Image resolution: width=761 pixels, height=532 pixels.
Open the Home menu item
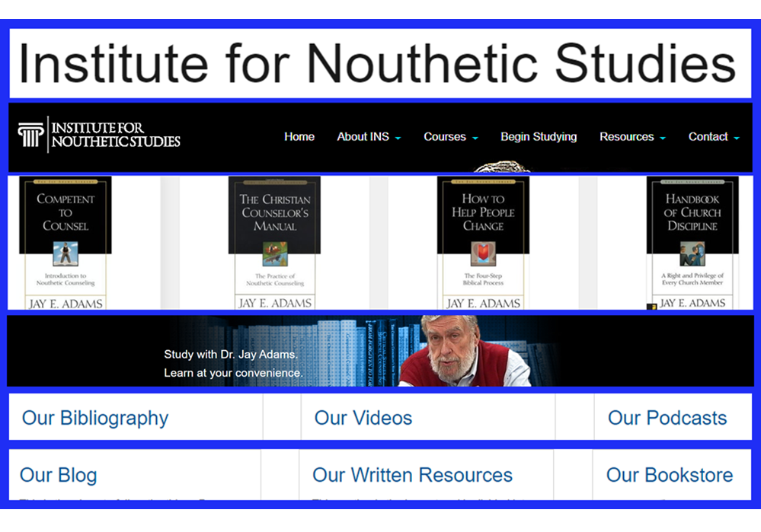click(299, 137)
